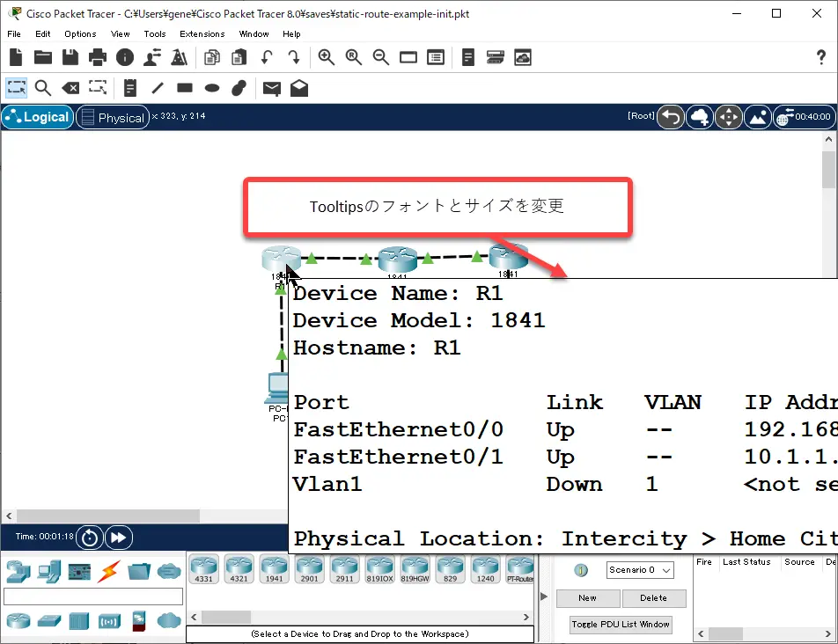Image resolution: width=838 pixels, height=644 pixels.
Task: Click the Paste icon
Action: point(239,57)
